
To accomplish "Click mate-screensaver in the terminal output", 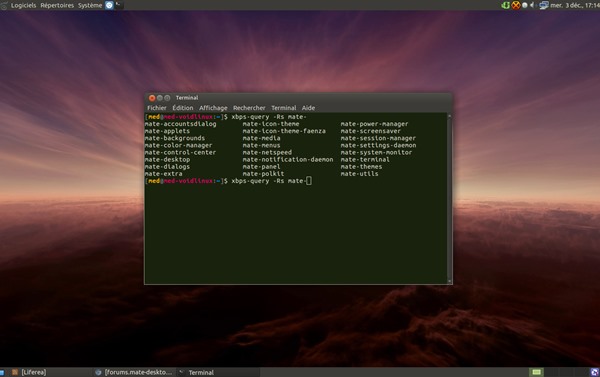I will [x=370, y=131].
